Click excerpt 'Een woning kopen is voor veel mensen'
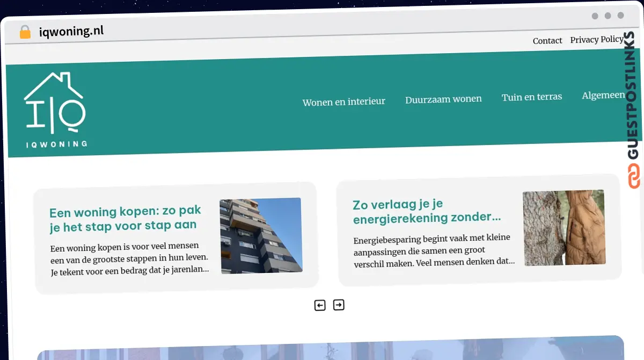 (130, 259)
